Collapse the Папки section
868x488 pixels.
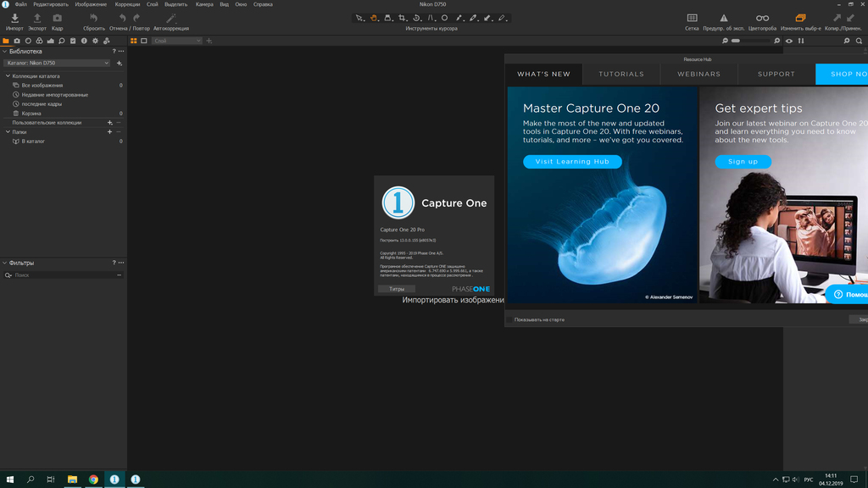pyautogui.click(x=8, y=132)
